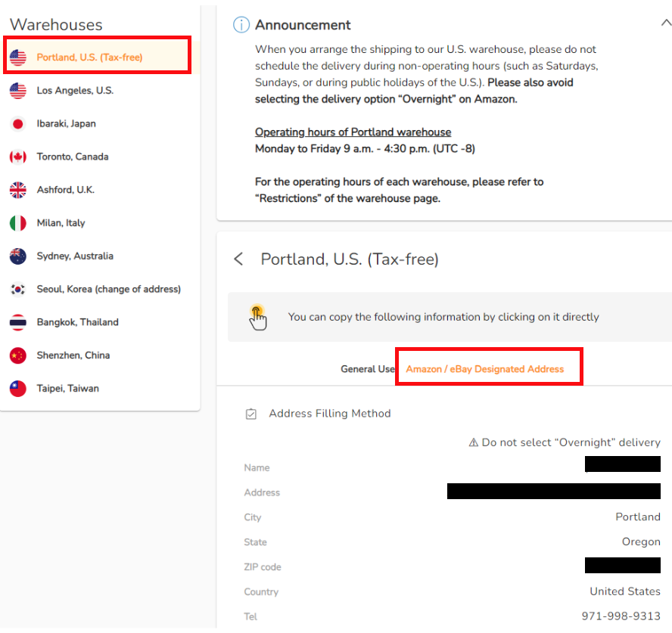Image resolution: width=672 pixels, height=633 pixels.
Task: Click the Announcement info icon
Action: (241, 25)
